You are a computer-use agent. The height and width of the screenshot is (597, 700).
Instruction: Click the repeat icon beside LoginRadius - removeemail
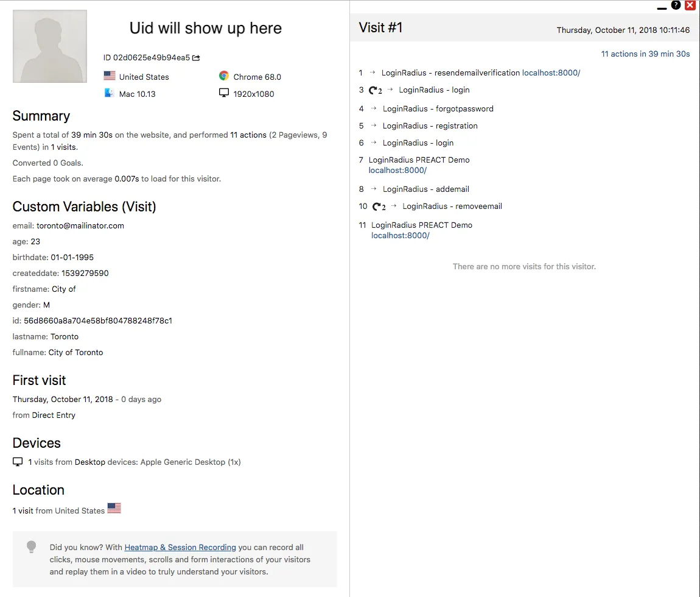click(x=379, y=207)
